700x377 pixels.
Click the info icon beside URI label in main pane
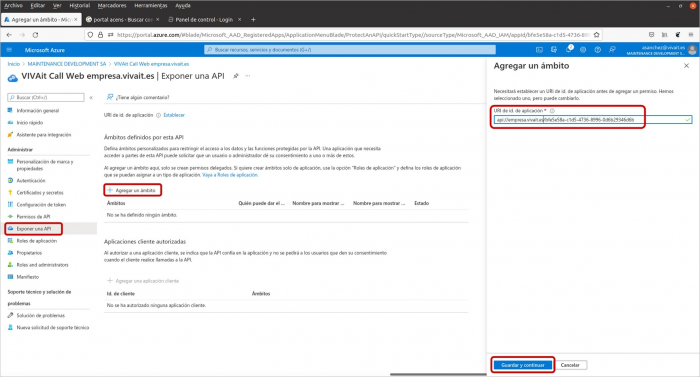(158, 115)
